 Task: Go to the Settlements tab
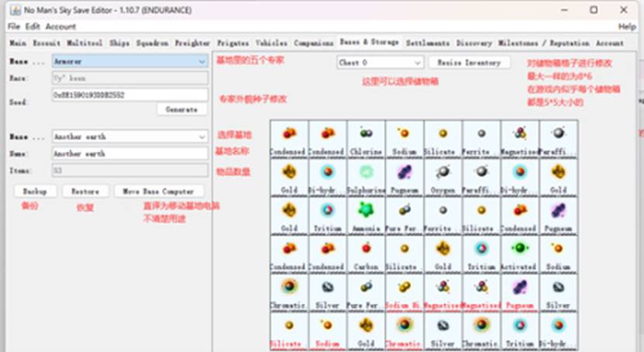tap(428, 43)
